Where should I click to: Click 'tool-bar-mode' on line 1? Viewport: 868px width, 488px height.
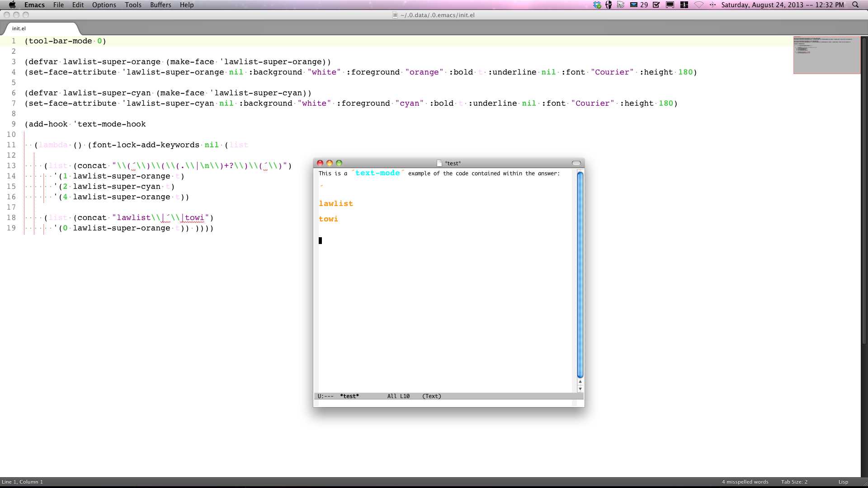[x=60, y=41]
